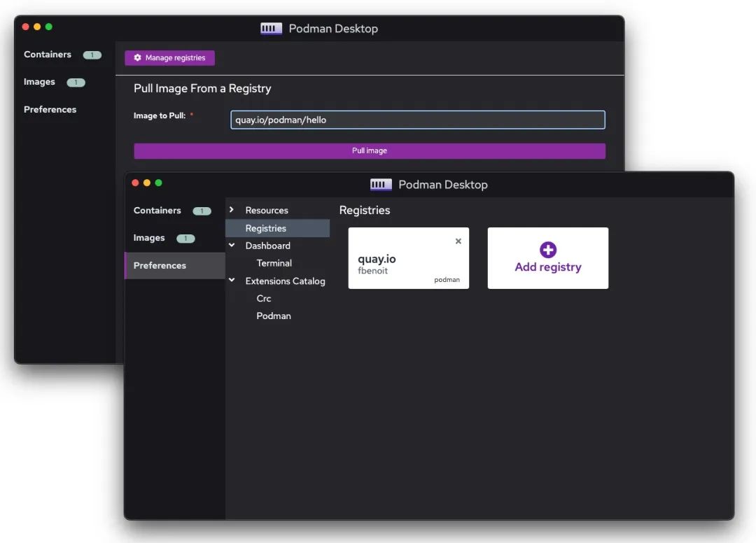Select Extensions Catalog in the preferences tree
The image size is (756, 543).
pos(285,281)
